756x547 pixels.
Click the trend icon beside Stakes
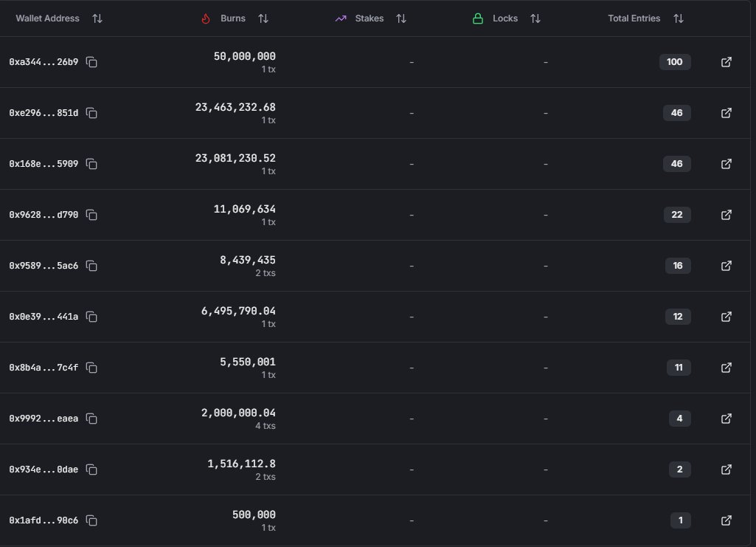coord(341,18)
